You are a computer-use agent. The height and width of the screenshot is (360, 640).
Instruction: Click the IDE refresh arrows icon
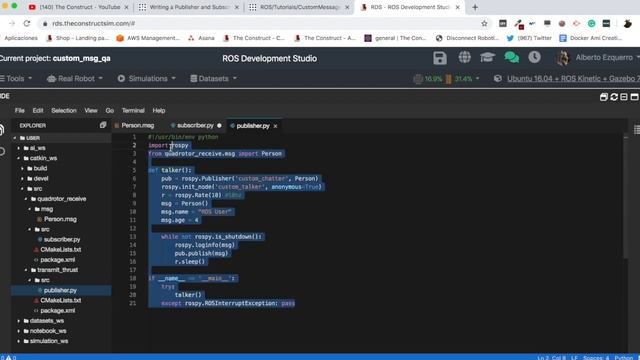click(x=614, y=97)
